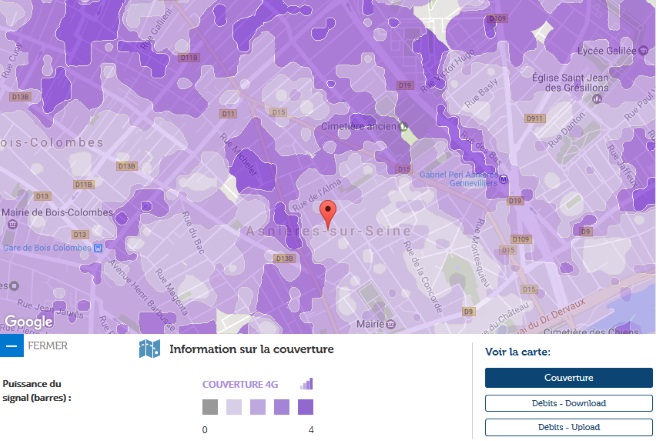Click the Lycée Galilée school icon
660x441 pixels.
643,50
